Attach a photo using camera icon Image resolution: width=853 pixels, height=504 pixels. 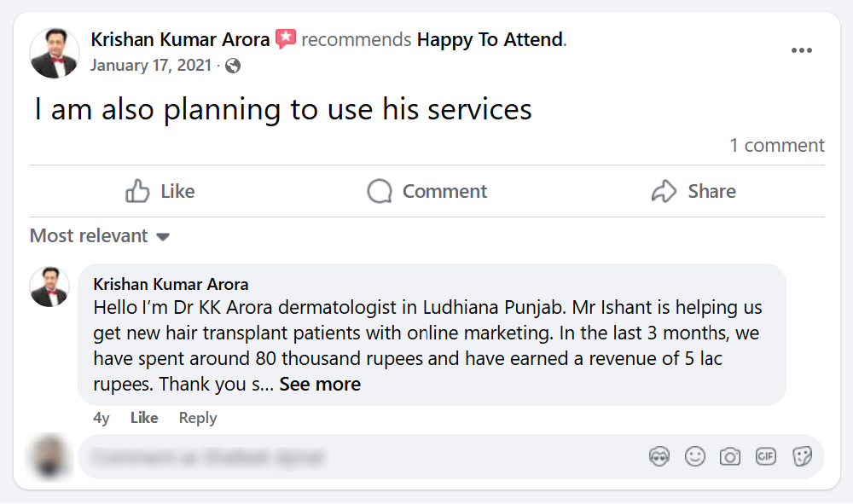[x=730, y=456]
